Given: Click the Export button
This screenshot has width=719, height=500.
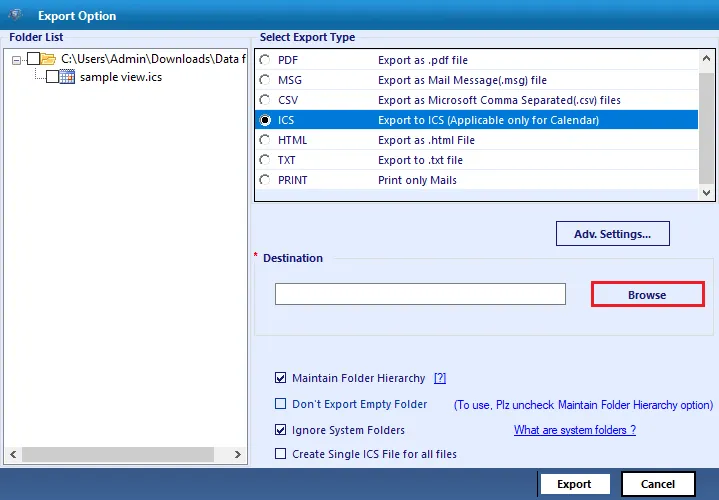Looking at the screenshot, I should (575, 484).
